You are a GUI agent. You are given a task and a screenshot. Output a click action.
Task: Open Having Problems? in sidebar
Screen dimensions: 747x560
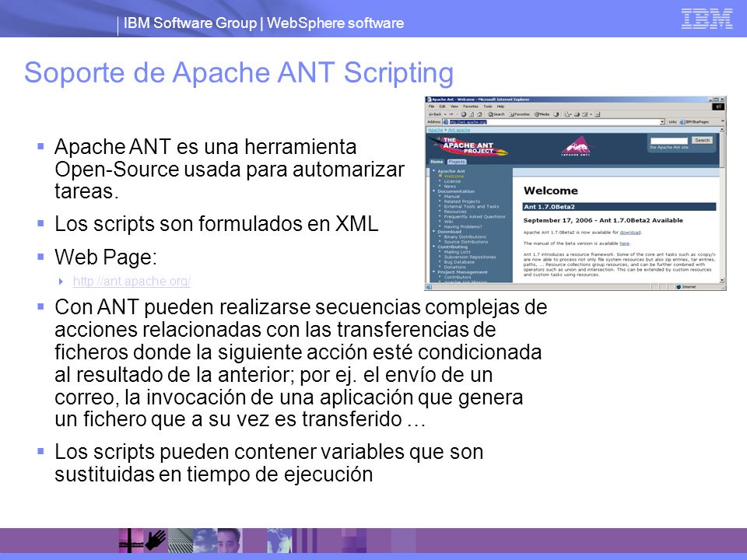pyautogui.click(x=463, y=226)
